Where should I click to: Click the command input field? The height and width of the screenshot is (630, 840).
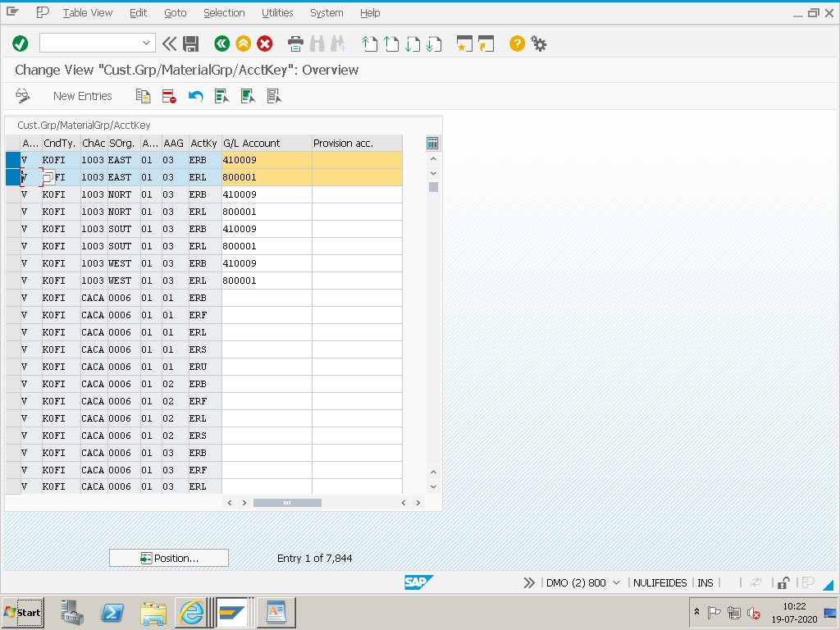90,43
